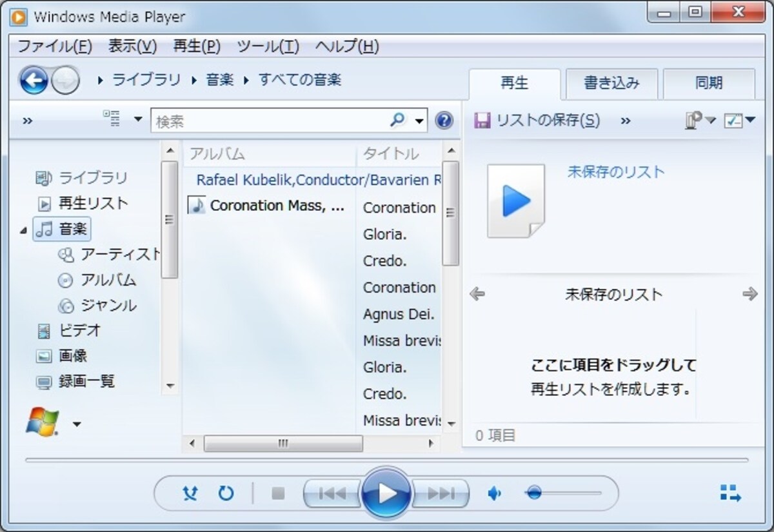
Task: Open the ヘルプ(H) menu
Action: click(346, 46)
